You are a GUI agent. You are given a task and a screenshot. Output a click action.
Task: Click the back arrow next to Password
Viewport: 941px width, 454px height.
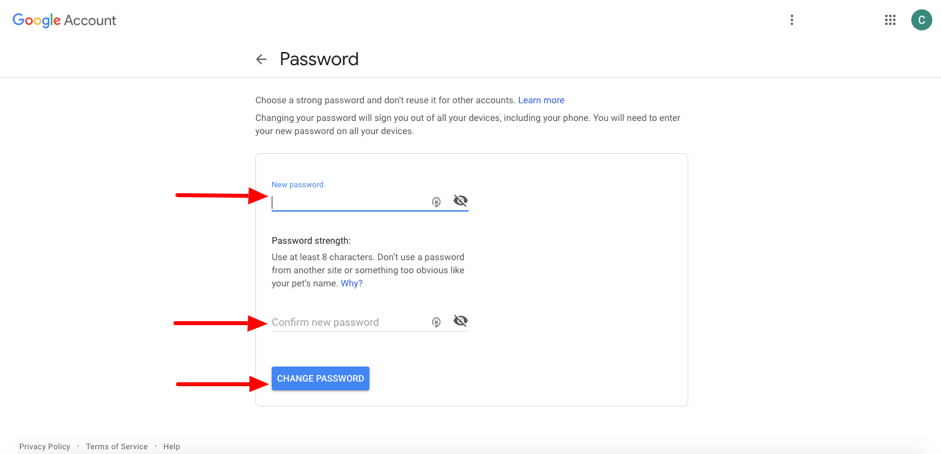coord(261,60)
